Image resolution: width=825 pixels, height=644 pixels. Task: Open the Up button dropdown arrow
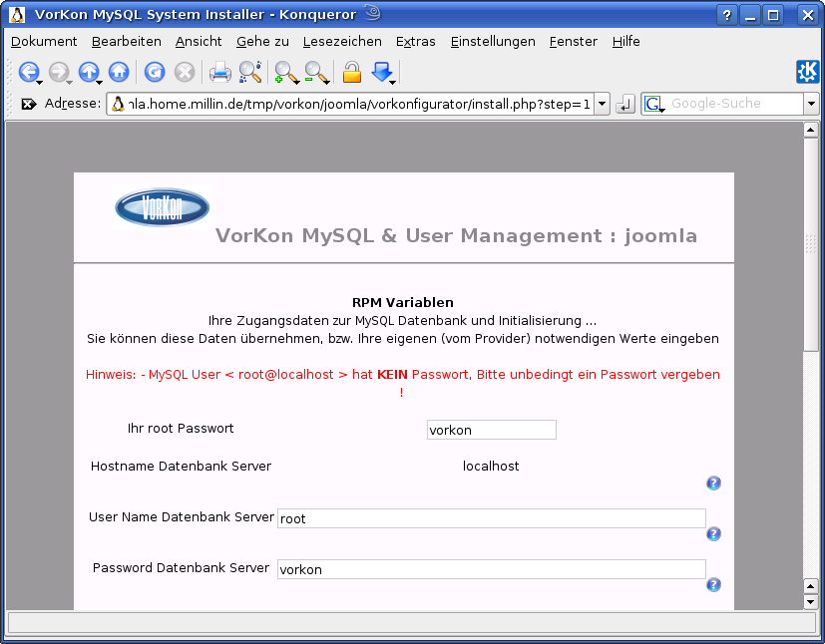point(100,82)
